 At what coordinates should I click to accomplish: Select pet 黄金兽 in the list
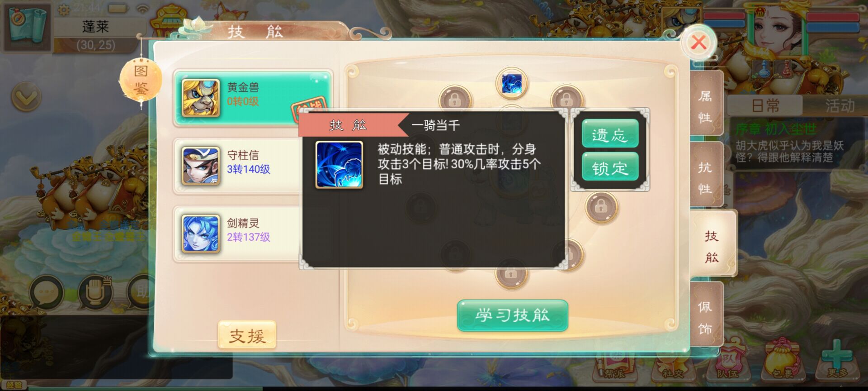point(253,98)
